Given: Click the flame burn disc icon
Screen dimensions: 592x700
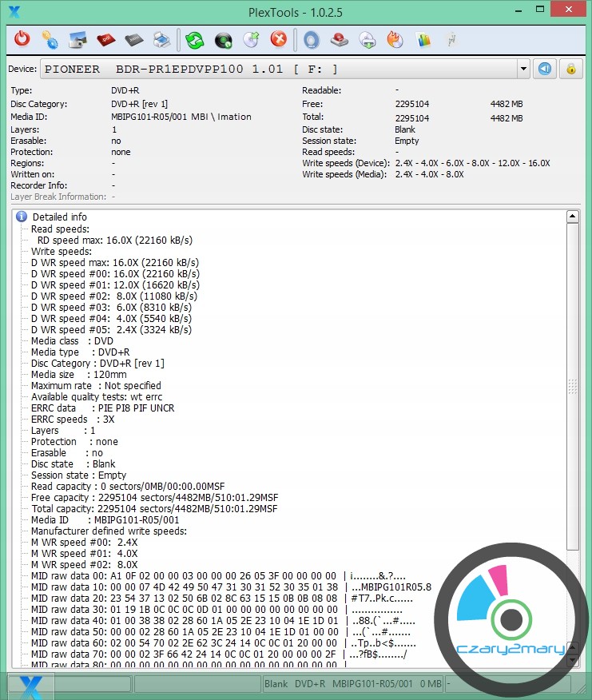Looking at the screenshot, I should pos(395,39).
